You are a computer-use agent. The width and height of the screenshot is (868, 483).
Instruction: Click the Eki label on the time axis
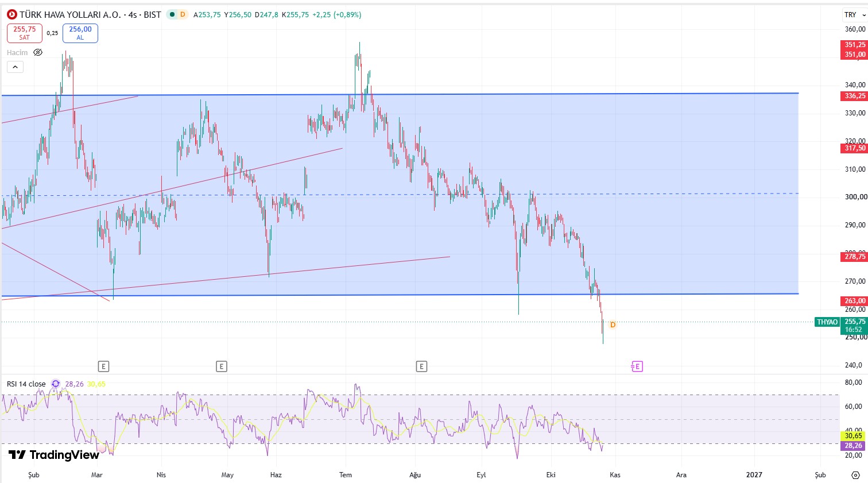(551, 474)
